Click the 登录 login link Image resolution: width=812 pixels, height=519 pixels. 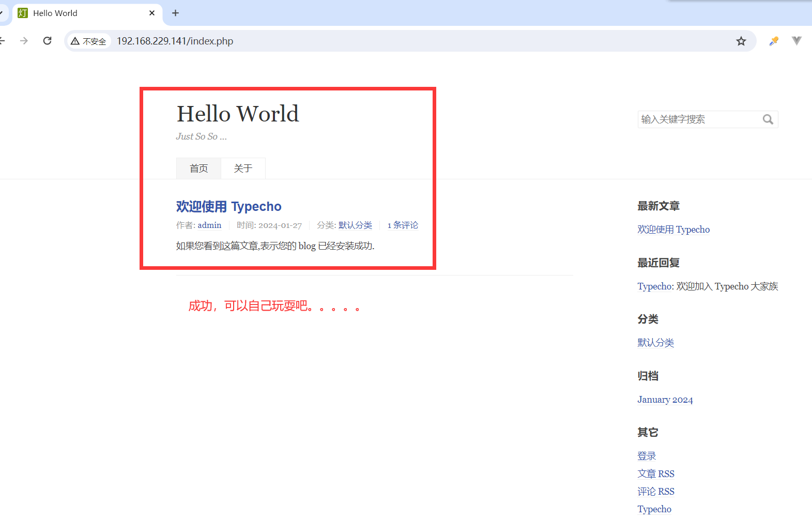[647, 456]
